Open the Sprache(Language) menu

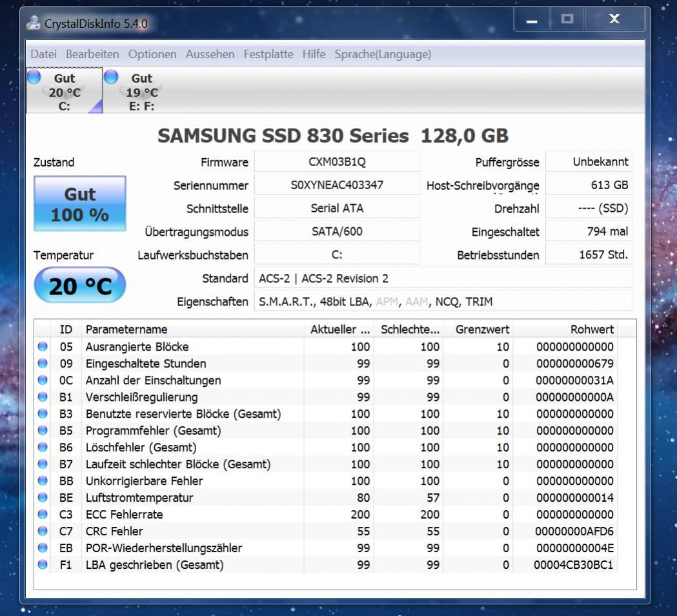point(383,54)
